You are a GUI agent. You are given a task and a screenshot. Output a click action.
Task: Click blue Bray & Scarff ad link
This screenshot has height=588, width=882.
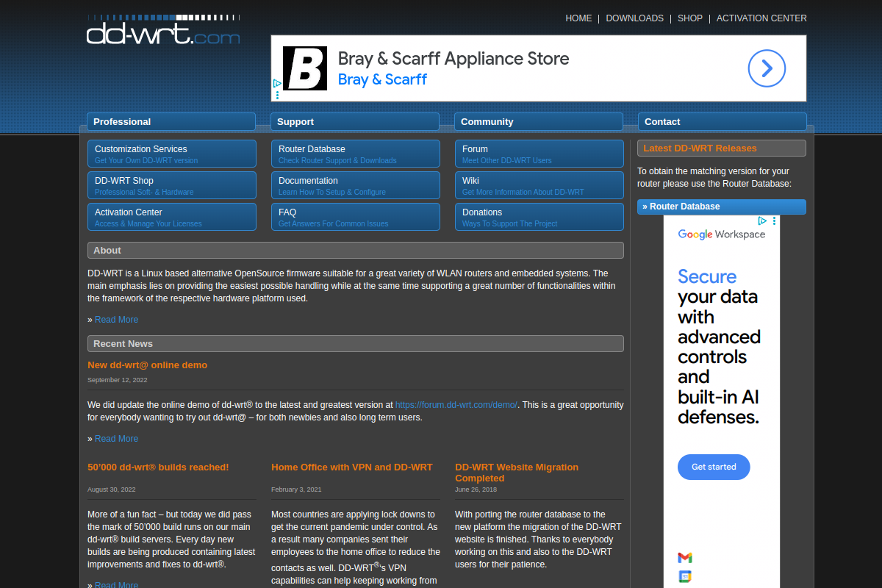click(382, 79)
